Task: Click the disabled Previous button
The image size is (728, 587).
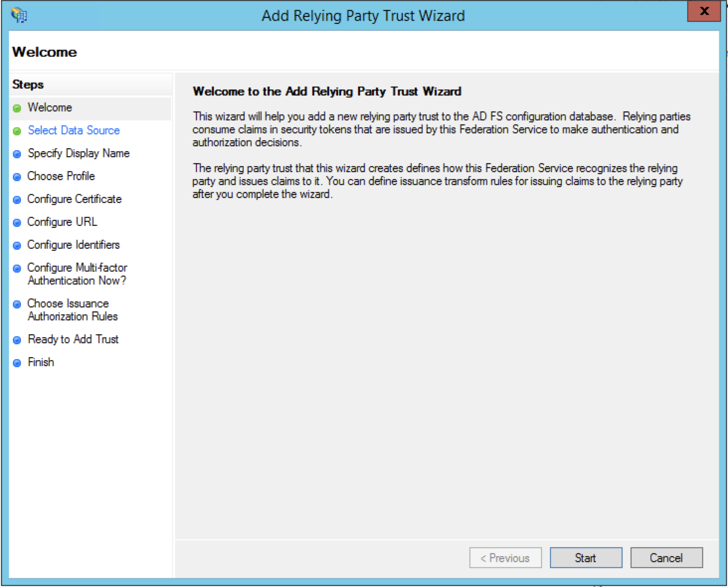Action: (x=505, y=558)
